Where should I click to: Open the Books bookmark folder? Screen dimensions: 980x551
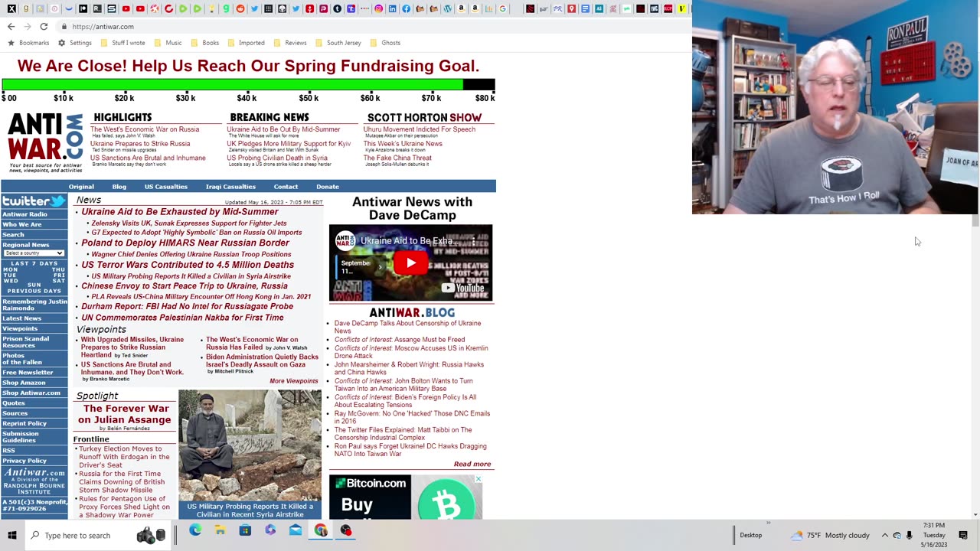click(204, 43)
